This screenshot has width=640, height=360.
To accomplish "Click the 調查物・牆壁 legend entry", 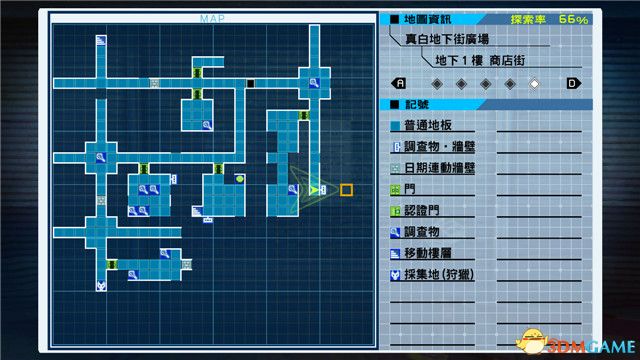I will coord(433,147).
